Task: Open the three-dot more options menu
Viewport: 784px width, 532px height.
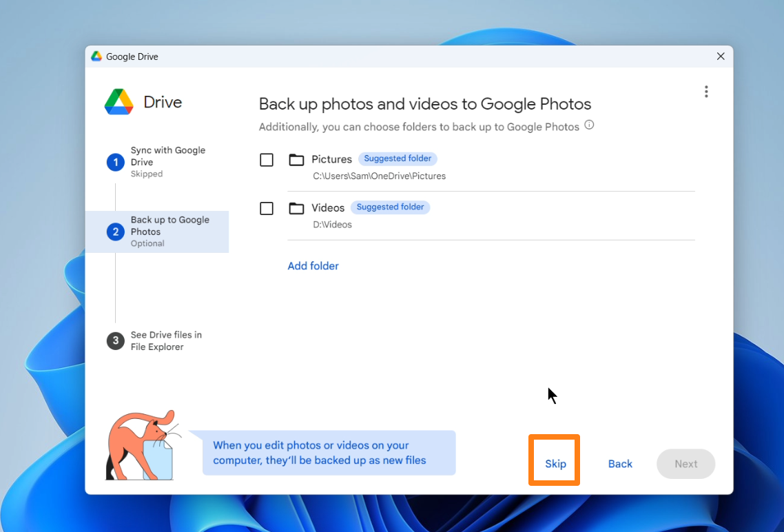Action: (705, 92)
